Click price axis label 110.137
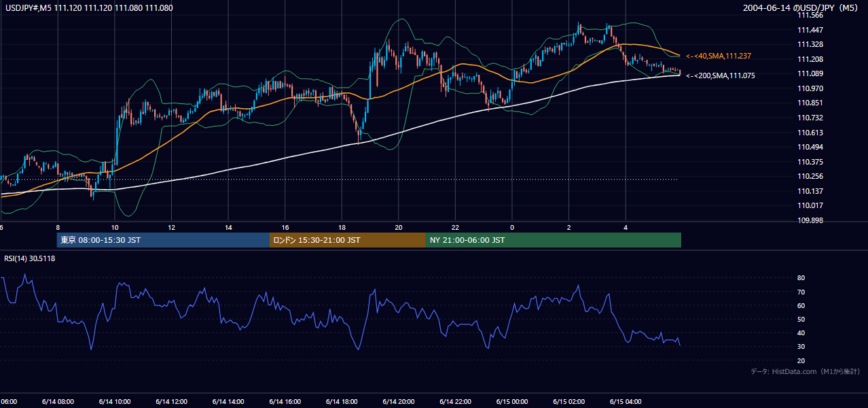868x408 pixels. (810, 191)
